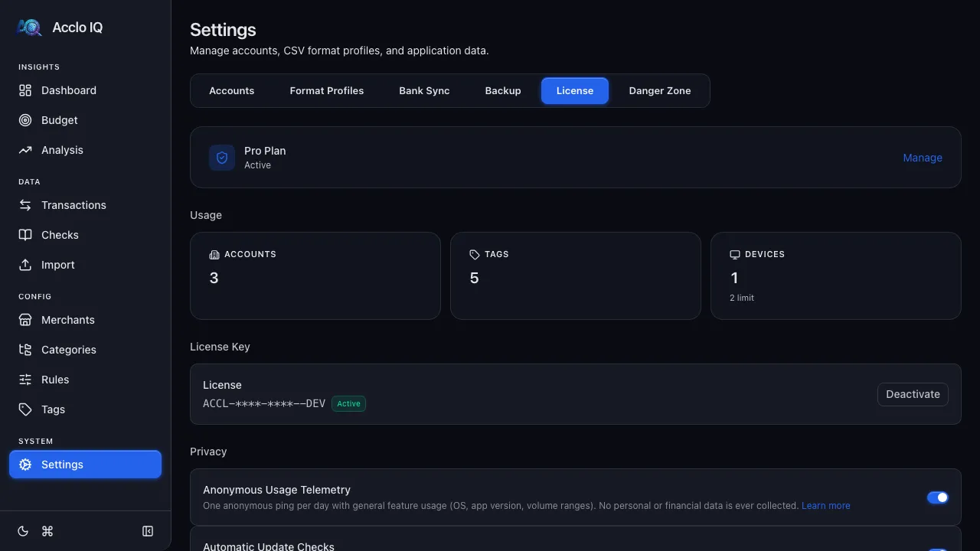Image resolution: width=980 pixels, height=551 pixels.
Task: Click the Tags count value 5
Action: (474, 278)
